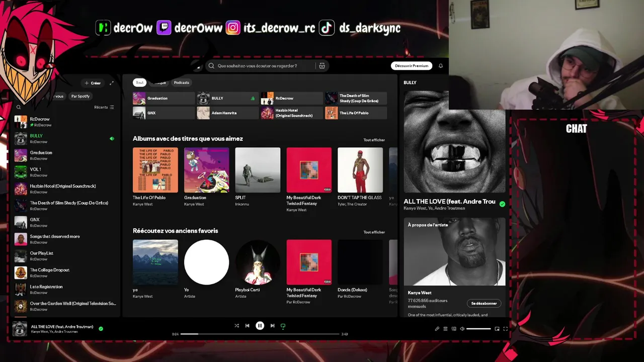Image resolution: width=644 pixels, height=362 pixels.
Task: Open VOL 1 playlist in library
Action: tap(65, 172)
